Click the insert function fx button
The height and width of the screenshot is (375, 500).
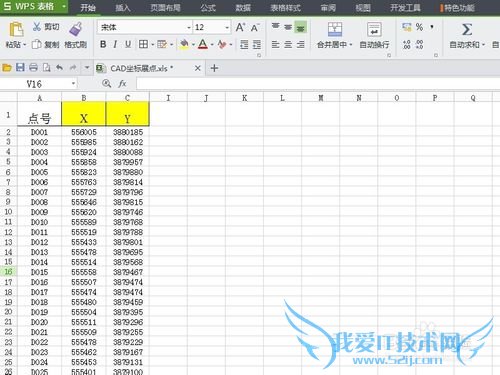tap(122, 84)
